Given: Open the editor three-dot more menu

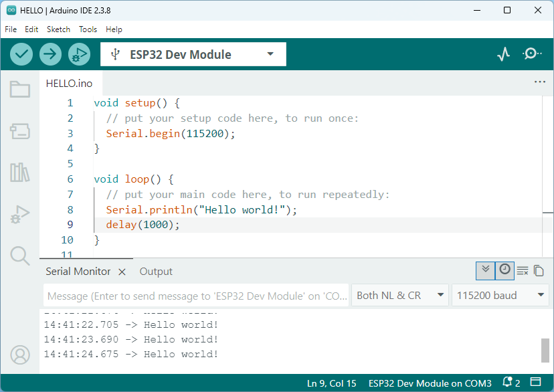Looking at the screenshot, I should tap(539, 82).
